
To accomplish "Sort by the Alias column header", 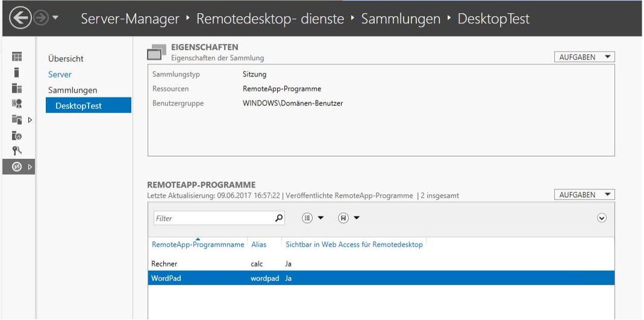I will coord(258,244).
